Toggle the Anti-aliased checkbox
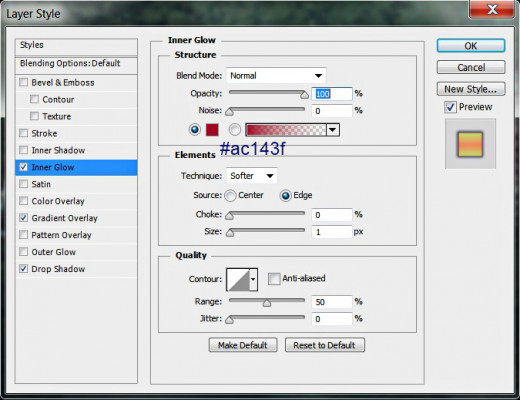 [x=274, y=279]
